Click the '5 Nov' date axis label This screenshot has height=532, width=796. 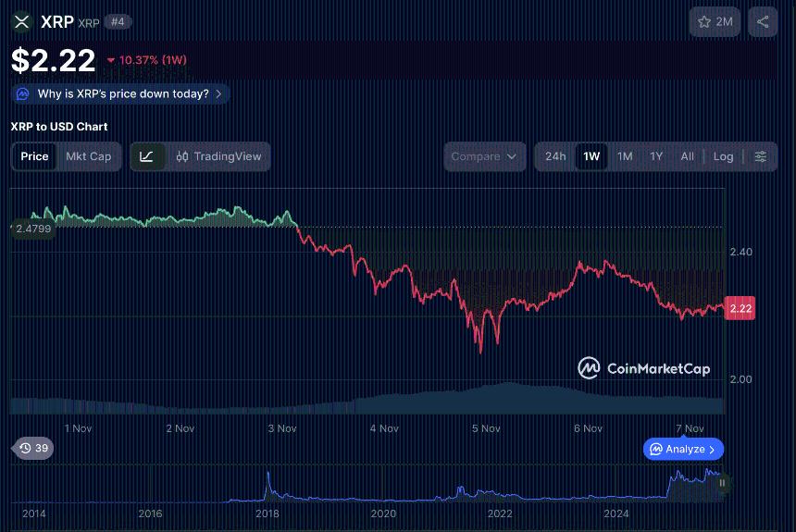coord(486,428)
